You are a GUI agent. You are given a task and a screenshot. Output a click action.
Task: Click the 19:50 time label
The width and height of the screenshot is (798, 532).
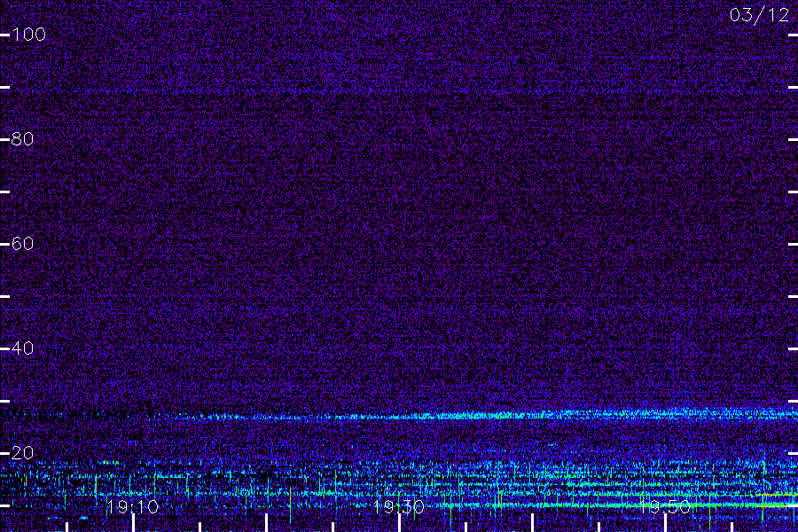click(665, 506)
